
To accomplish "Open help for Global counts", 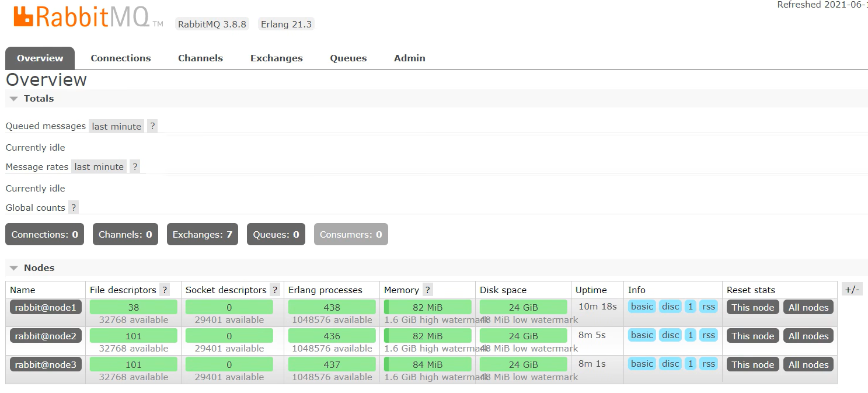I will (x=74, y=207).
